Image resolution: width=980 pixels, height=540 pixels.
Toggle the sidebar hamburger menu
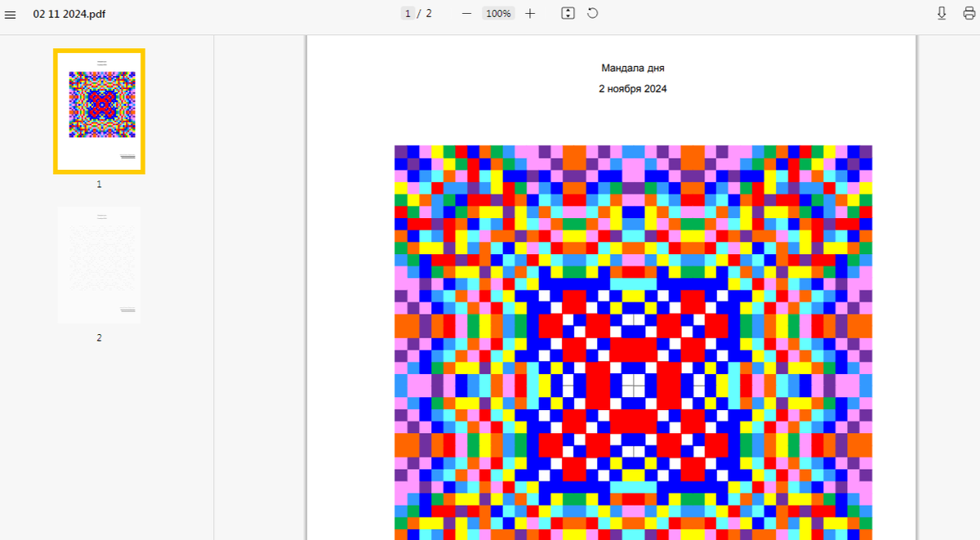click(x=10, y=14)
